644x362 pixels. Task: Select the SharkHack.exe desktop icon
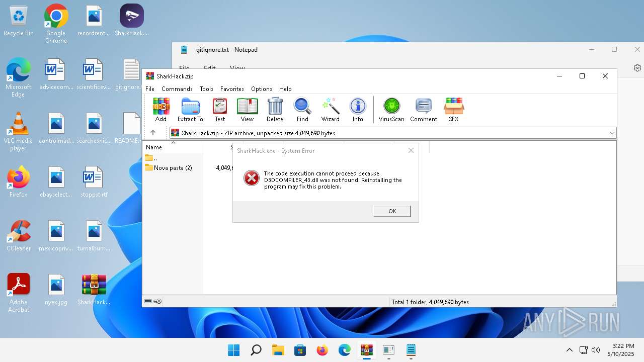132,21
